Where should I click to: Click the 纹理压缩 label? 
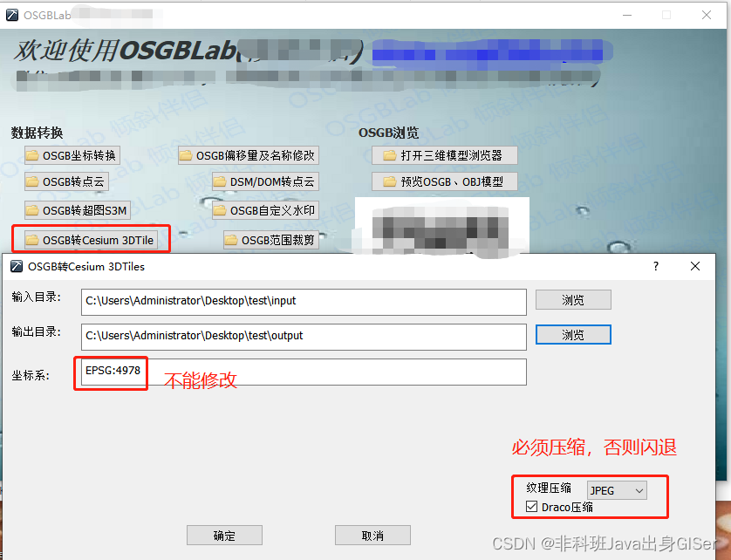pos(549,488)
